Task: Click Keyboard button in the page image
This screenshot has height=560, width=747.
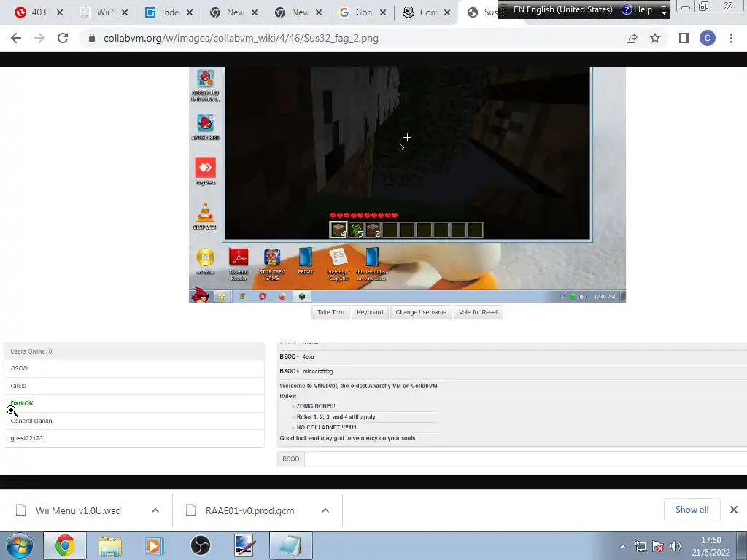Action: point(370,312)
